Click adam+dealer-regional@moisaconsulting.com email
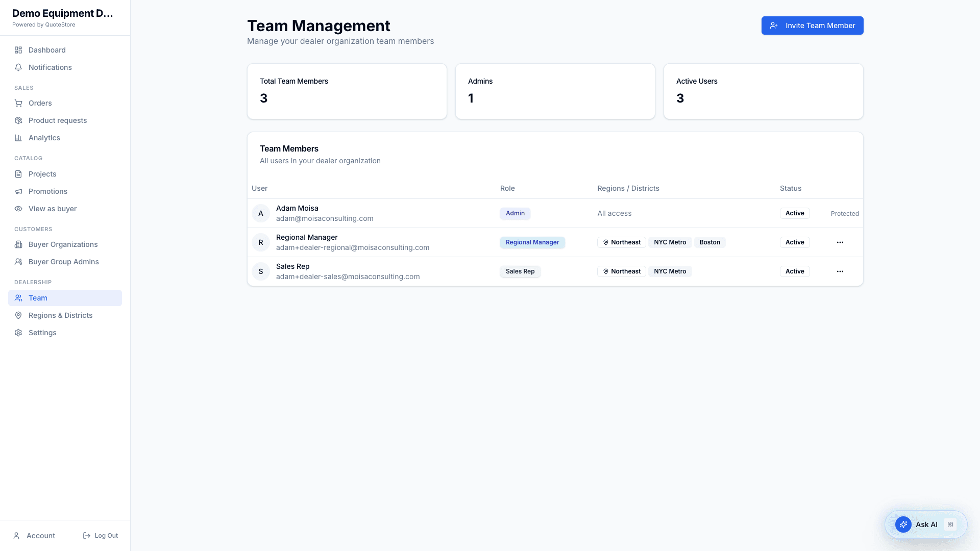This screenshot has width=980, height=551. coord(353,247)
